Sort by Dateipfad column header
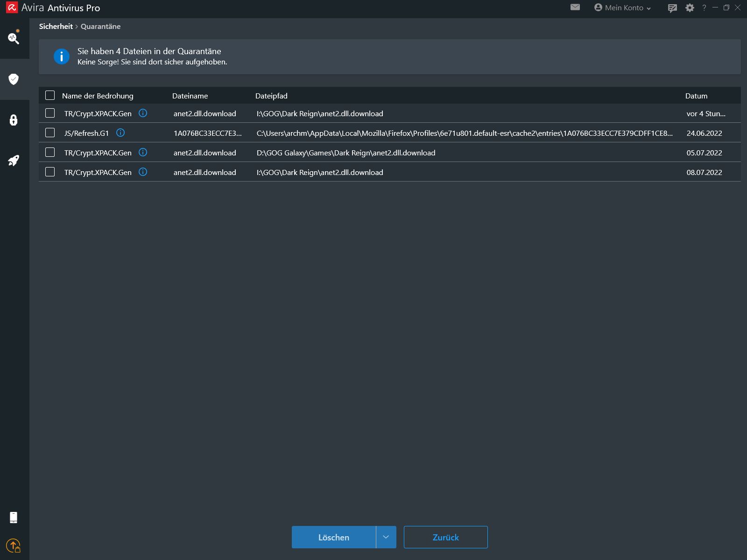The image size is (747, 560). (271, 96)
